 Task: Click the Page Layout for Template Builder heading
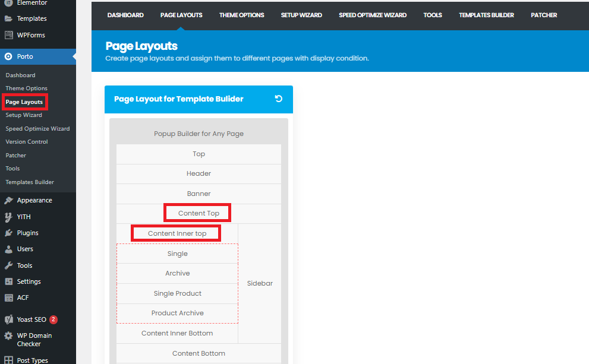[x=179, y=99]
